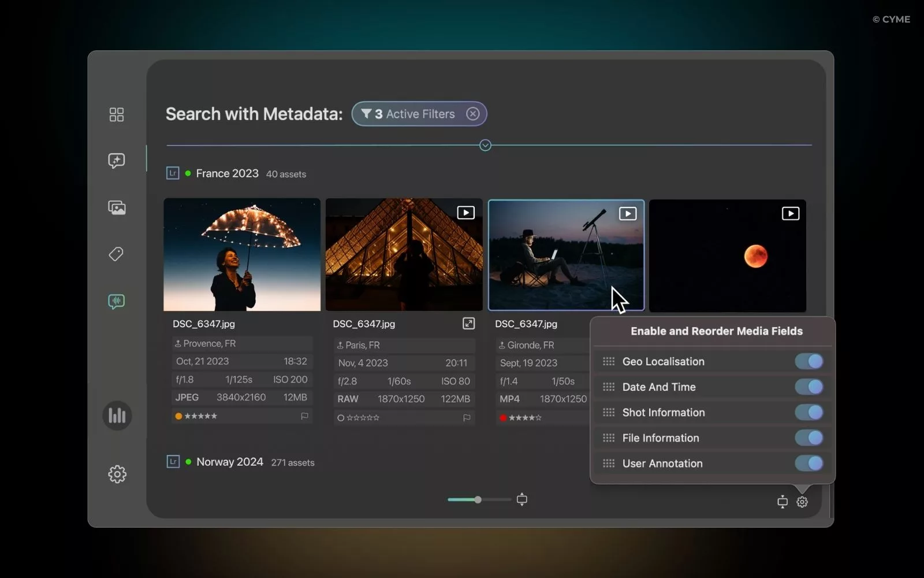
Task: Open the voice annotation icon in sidebar
Action: pos(117,301)
